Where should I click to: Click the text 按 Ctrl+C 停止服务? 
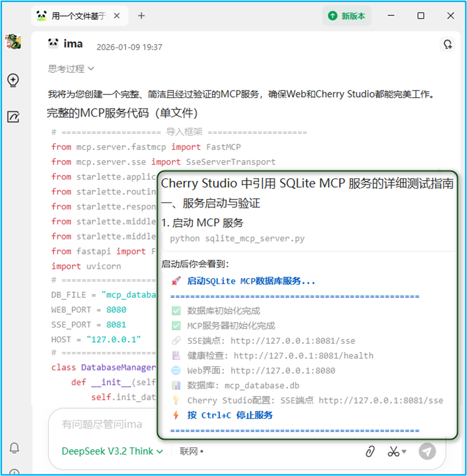(230, 415)
